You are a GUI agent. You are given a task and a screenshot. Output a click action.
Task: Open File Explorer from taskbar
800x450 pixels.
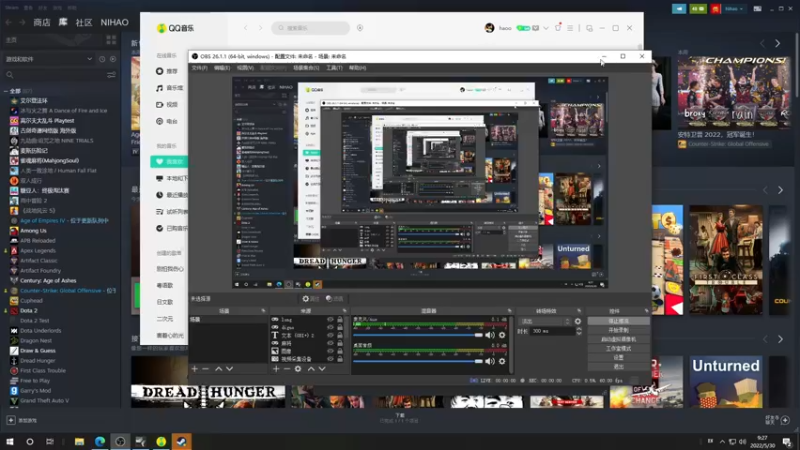(x=79, y=441)
